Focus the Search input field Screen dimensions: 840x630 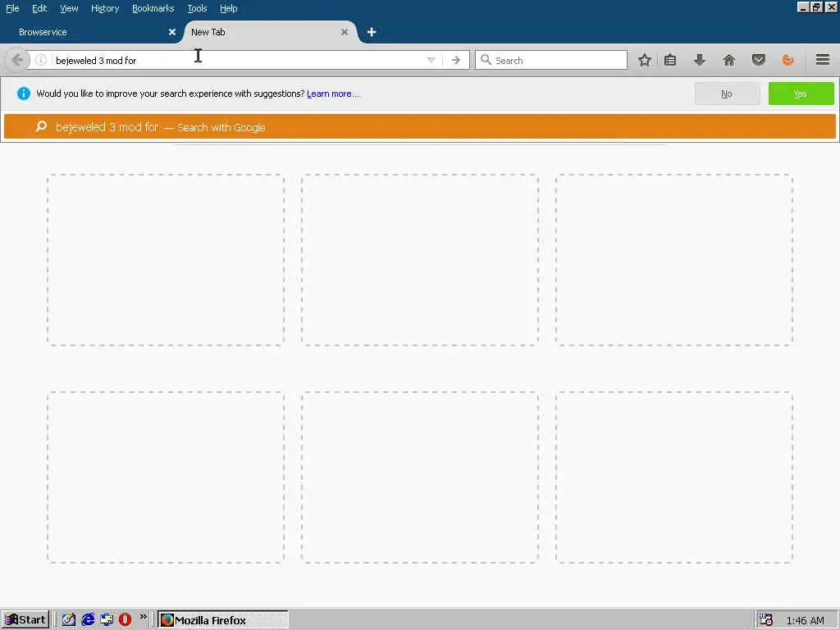(x=550, y=60)
